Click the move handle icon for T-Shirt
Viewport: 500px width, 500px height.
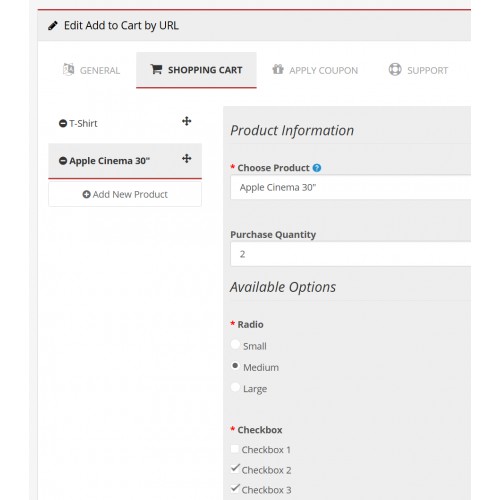(x=187, y=121)
